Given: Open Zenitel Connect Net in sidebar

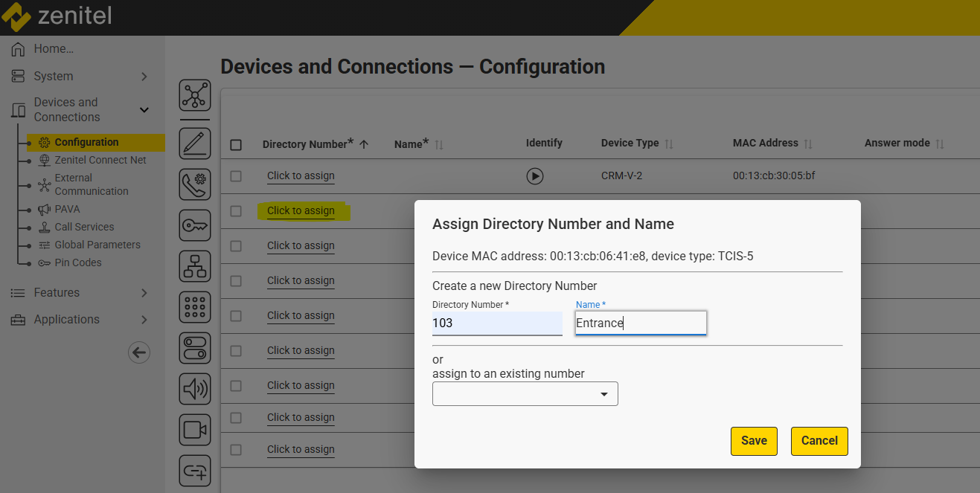Looking at the screenshot, I should (x=100, y=160).
